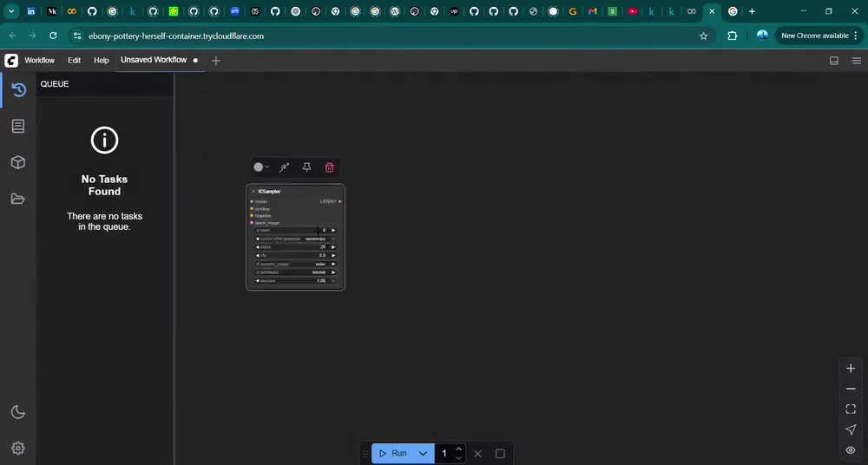
Task: Open the top-right hamburger menu icon
Action: click(857, 61)
